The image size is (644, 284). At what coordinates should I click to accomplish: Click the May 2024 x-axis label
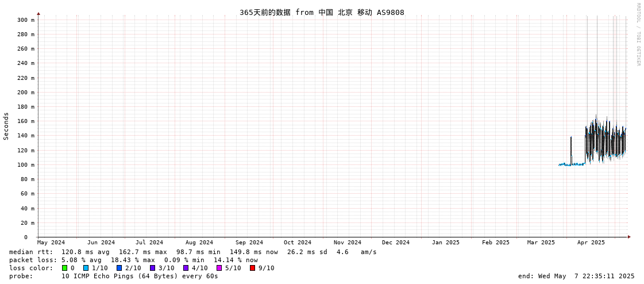coord(51,243)
